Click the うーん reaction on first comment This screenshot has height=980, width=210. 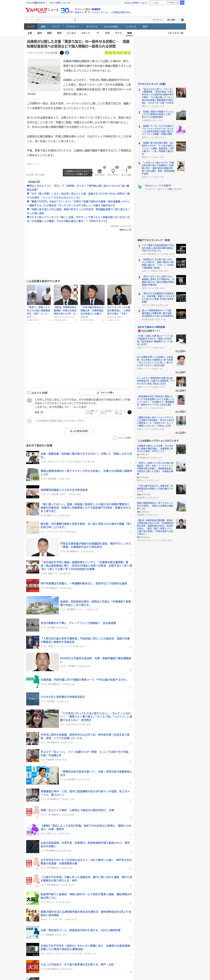[120, 412]
